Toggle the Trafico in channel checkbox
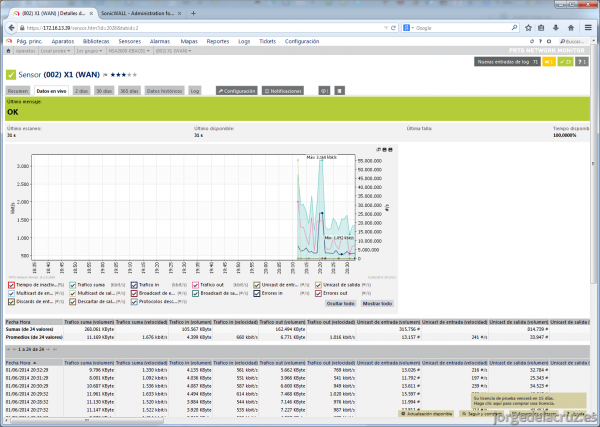The width and height of the screenshot is (600, 427). tap(134, 285)
